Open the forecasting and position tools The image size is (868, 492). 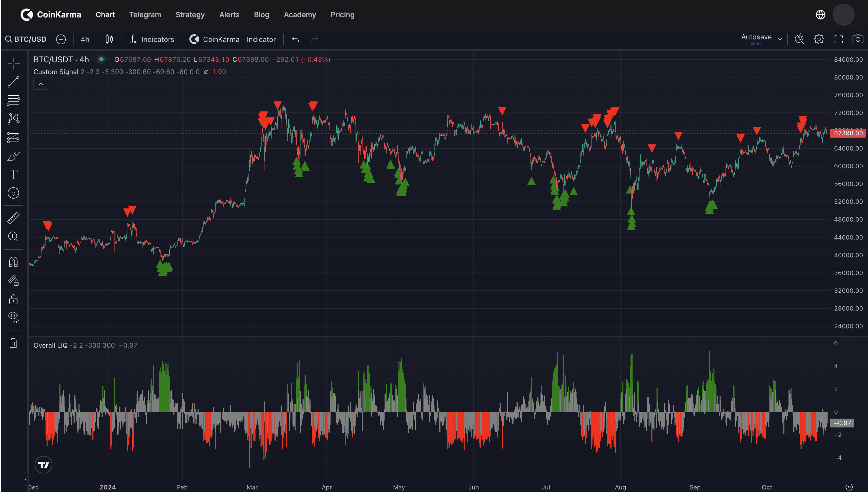tap(14, 137)
